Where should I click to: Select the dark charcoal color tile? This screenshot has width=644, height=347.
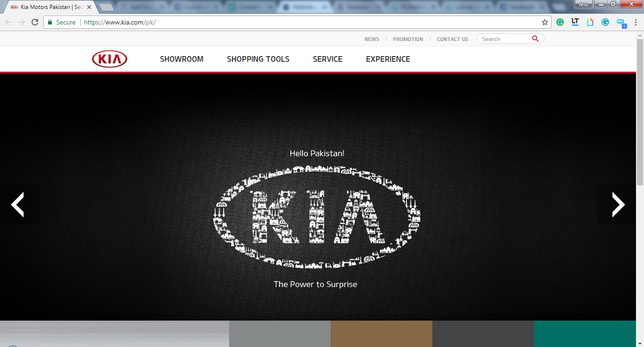(483, 334)
